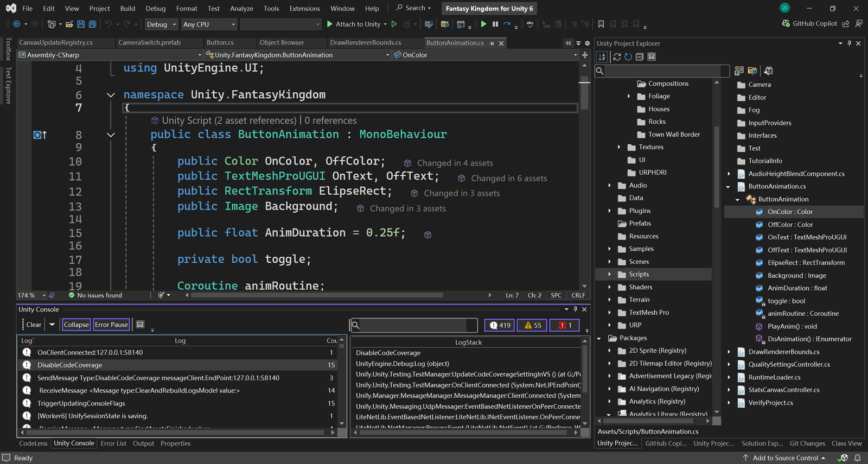The image size is (868, 464).
Task: Click Attach to Unity button
Action: (x=353, y=24)
